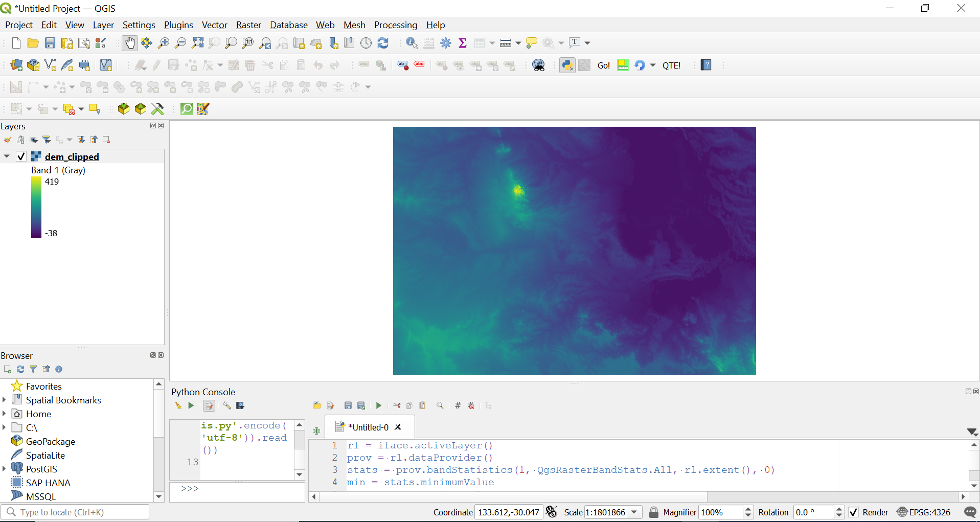Open the measure tool dropdown arrow
The height and width of the screenshot is (522, 980).
click(x=518, y=43)
